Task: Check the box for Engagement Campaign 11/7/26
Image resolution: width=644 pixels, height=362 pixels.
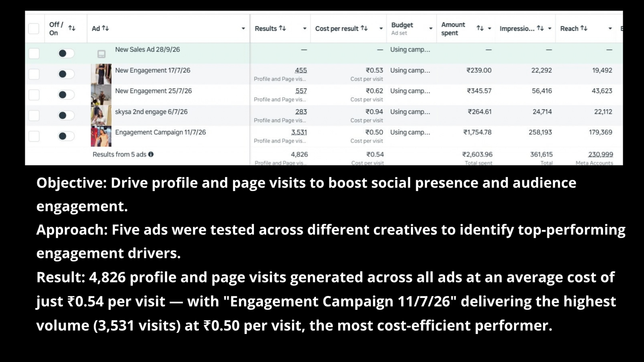Action: [x=34, y=136]
